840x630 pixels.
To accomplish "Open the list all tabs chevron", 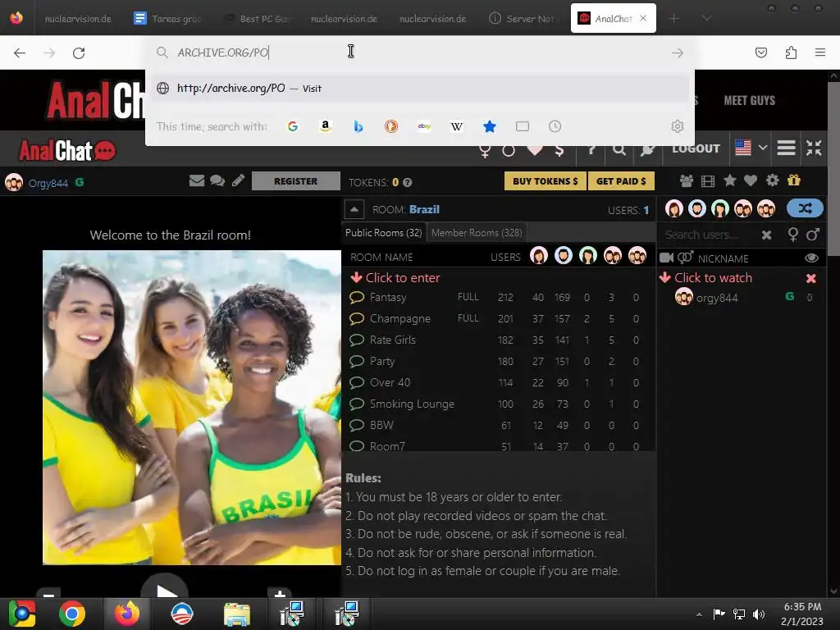I will 707,18.
